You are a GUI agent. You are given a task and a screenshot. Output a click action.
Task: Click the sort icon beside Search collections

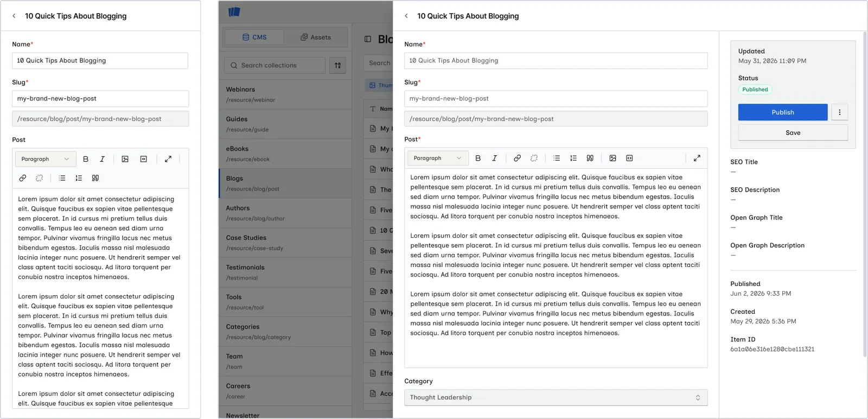337,66
